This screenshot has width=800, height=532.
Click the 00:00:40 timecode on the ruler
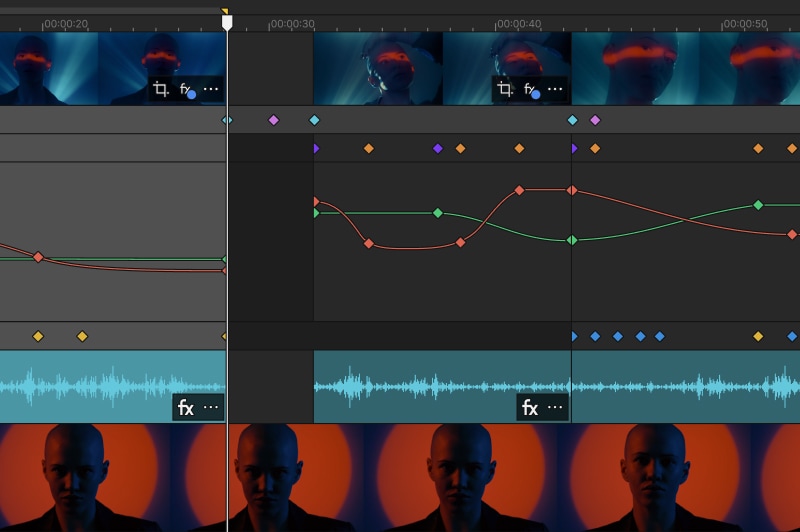pos(518,23)
